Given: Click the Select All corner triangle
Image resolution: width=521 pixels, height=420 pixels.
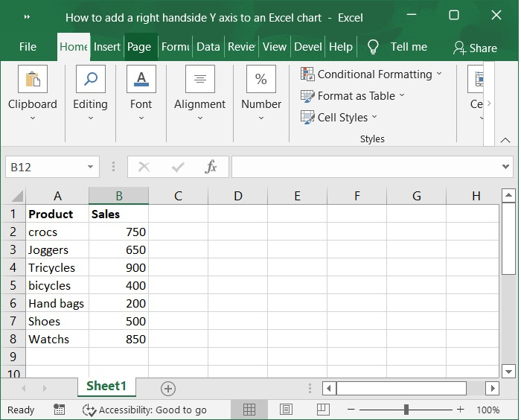Looking at the screenshot, I should (17, 196).
